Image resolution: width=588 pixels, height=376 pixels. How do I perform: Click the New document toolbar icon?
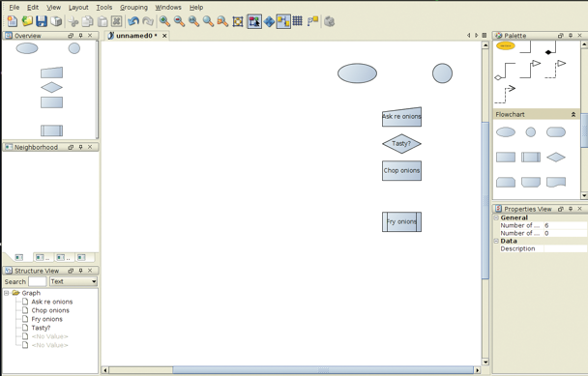[12, 21]
